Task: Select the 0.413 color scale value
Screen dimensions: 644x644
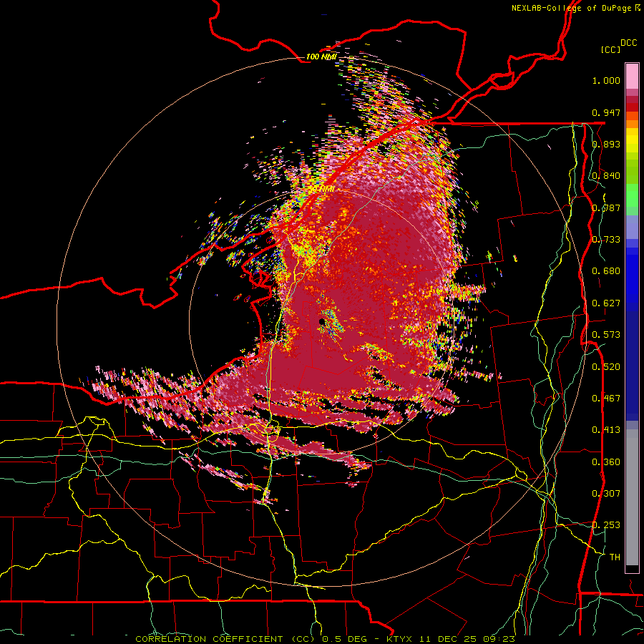Action: coord(606,429)
